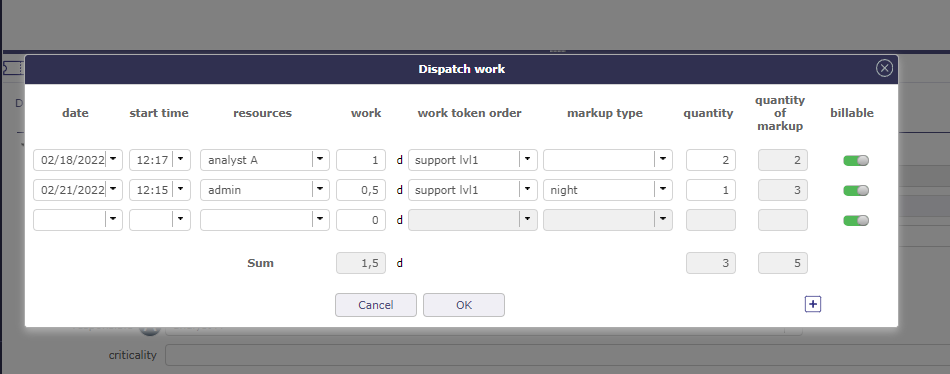
Task: Click quantity field in admin row
Action: [711, 190]
